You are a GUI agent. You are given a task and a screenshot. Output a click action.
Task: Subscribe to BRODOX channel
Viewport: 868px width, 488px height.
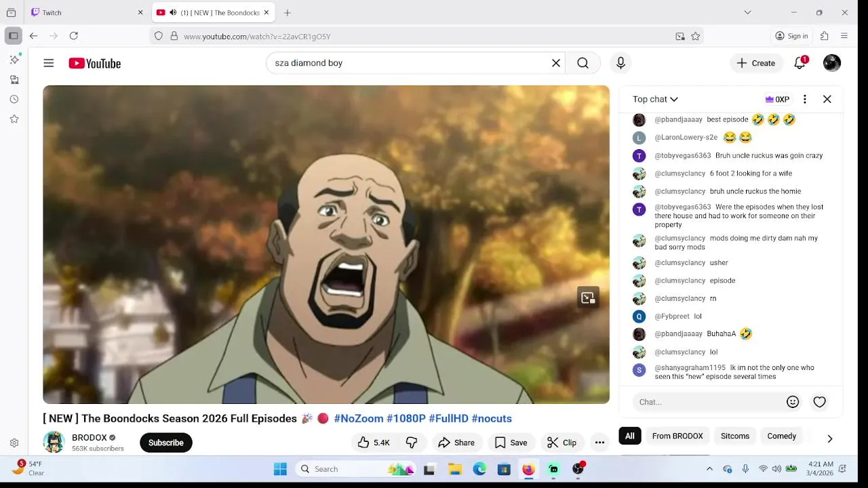(x=166, y=443)
